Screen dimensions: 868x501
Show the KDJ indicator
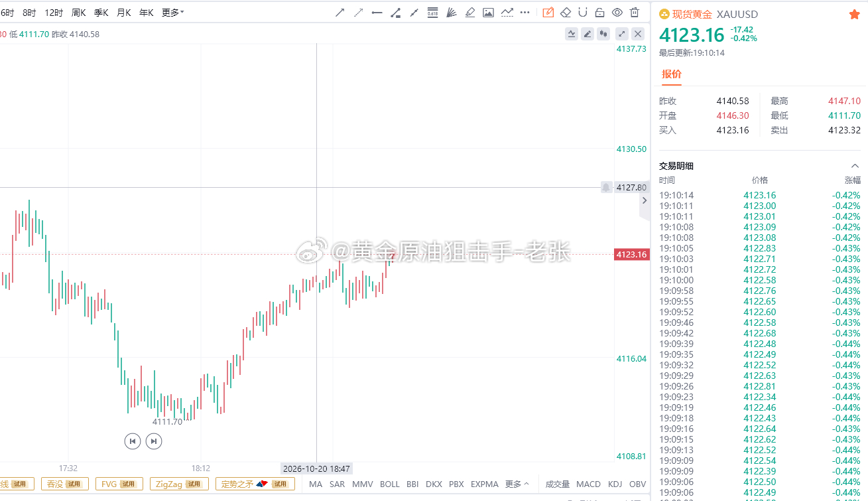click(615, 484)
